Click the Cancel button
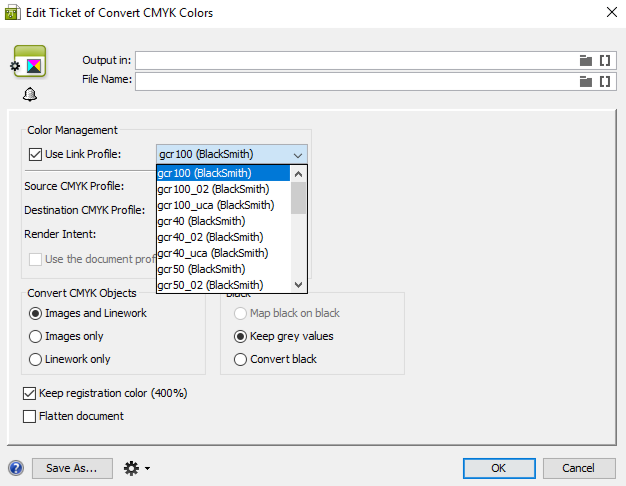 579,468
